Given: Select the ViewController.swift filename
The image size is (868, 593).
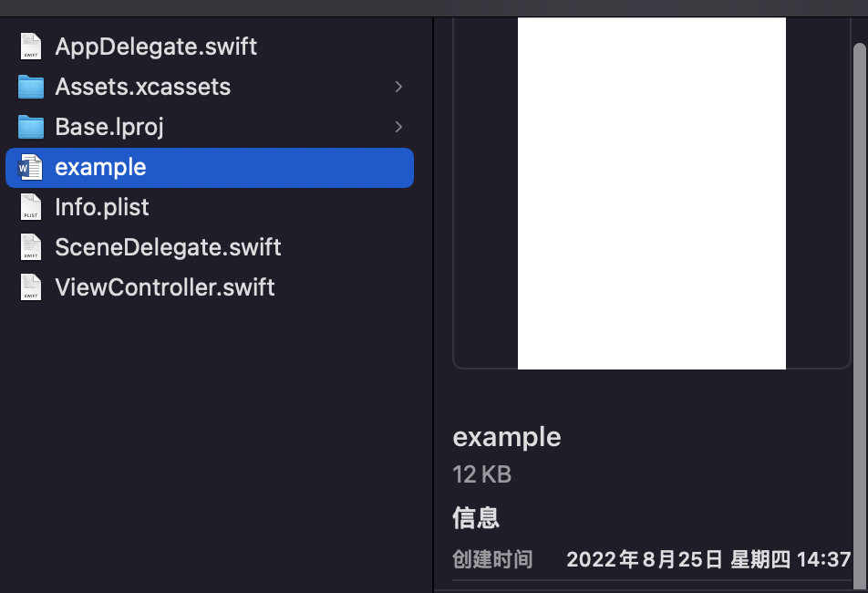Looking at the screenshot, I should [165, 287].
